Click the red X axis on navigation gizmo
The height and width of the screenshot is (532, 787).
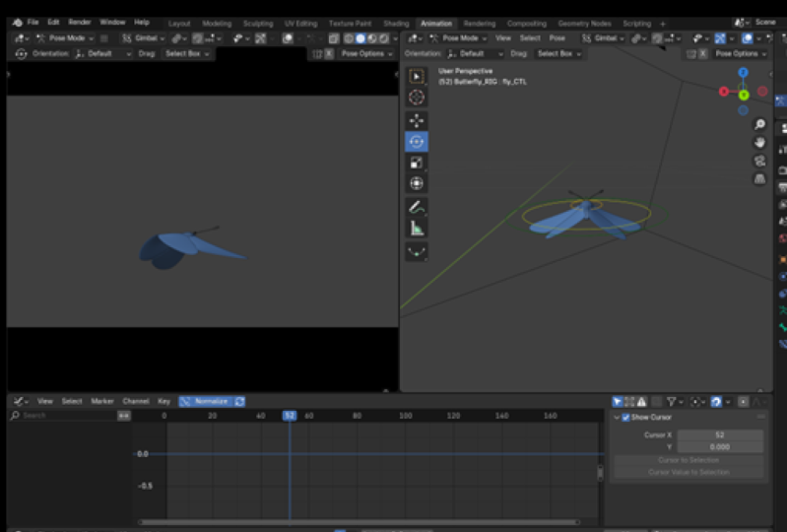[x=724, y=92]
